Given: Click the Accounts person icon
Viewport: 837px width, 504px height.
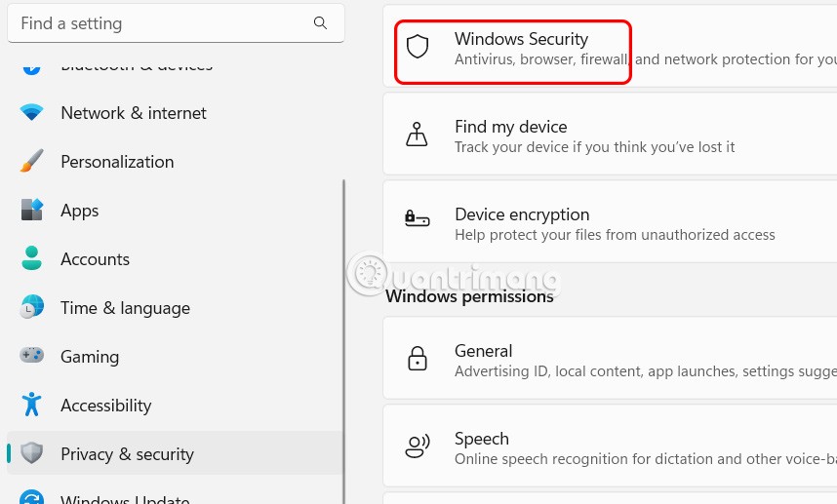Looking at the screenshot, I should (32, 259).
